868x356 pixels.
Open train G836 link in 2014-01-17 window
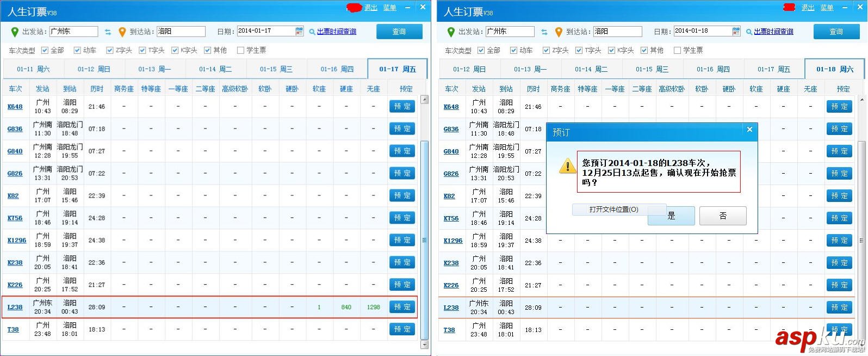pos(15,129)
